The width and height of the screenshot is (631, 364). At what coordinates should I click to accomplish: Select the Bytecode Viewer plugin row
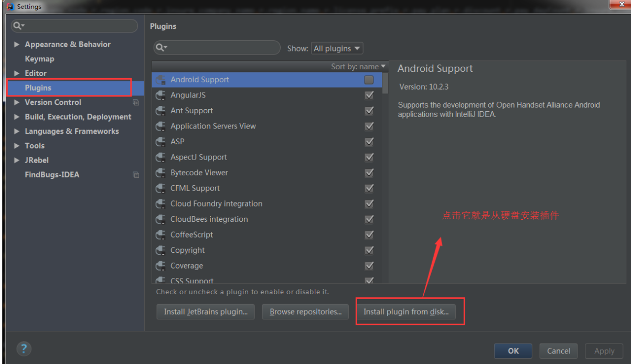pyautogui.click(x=268, y=173)
